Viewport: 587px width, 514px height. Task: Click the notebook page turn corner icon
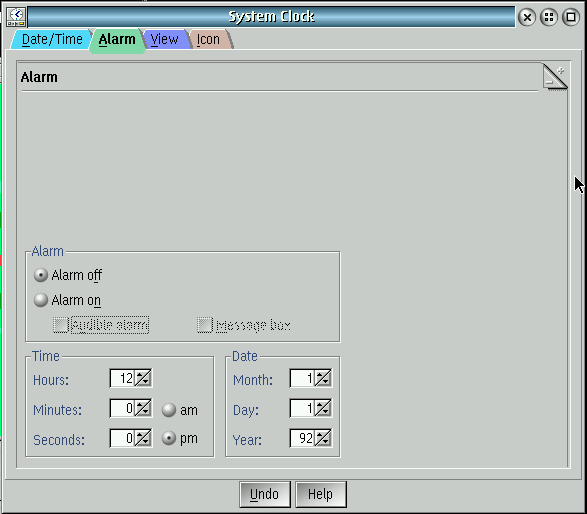[555, 77]
